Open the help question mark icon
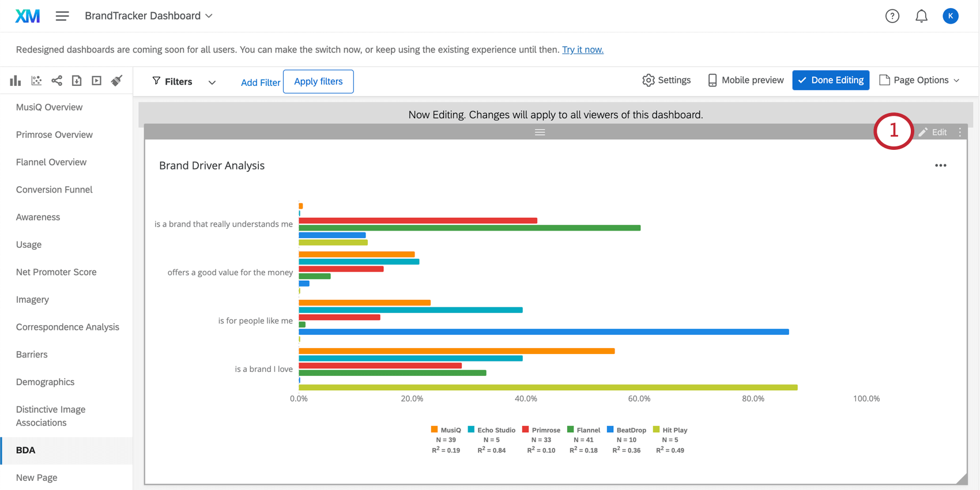Image resolution: width=980 pixels, height=490 pixels. click(x=892, y=16)
